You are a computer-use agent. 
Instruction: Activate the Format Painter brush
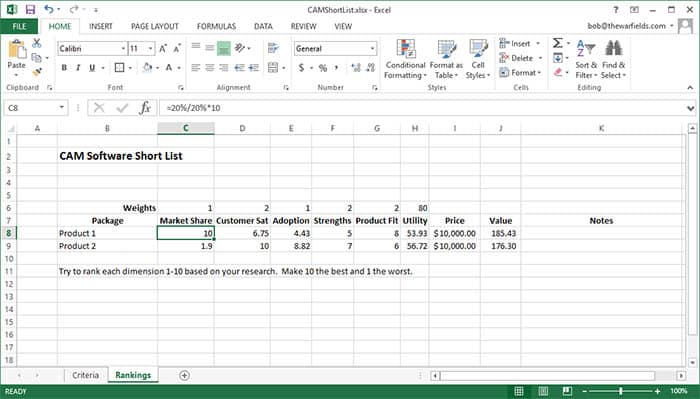[37, 71]
